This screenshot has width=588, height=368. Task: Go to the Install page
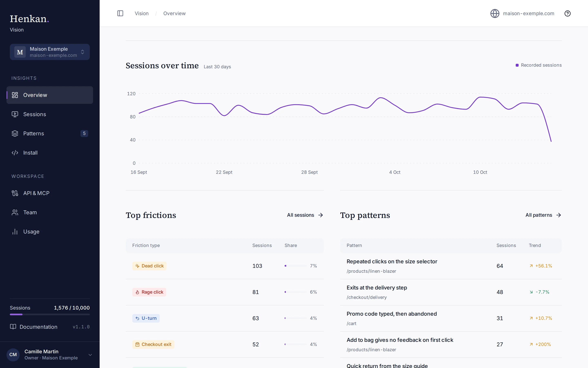click(x=50, y=153)
